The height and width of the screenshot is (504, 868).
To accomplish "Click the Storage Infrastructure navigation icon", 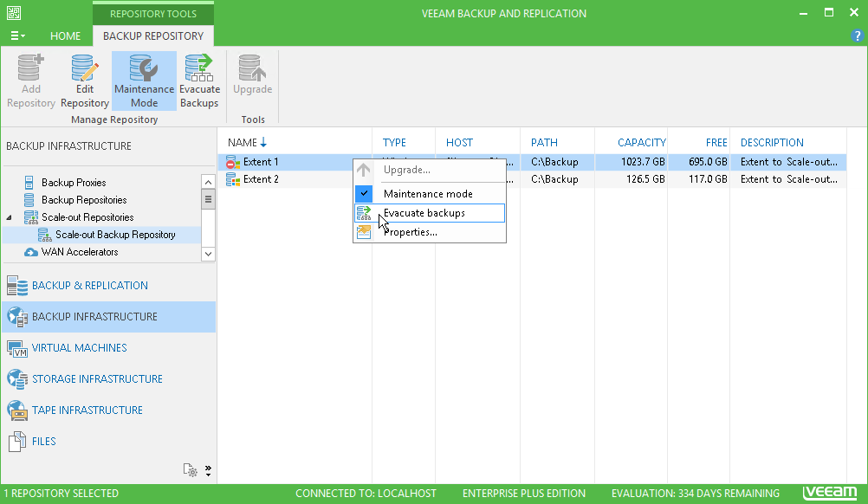I will pyautogui.click(x=17, y=379).
